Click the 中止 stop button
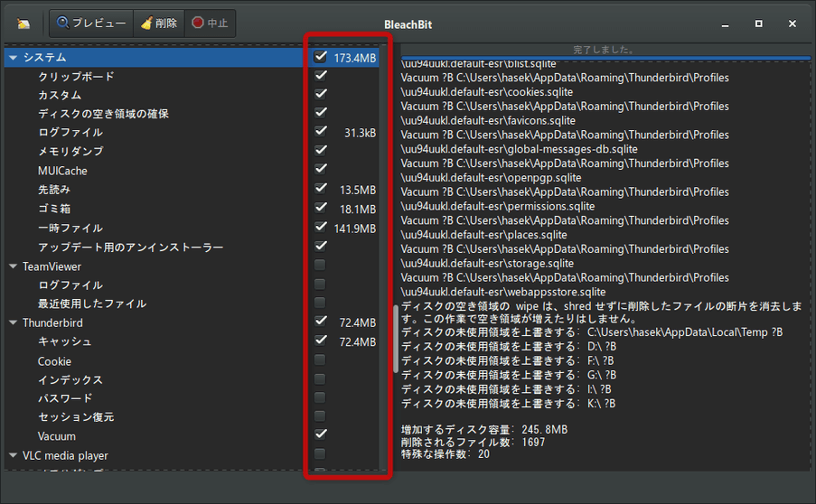 point(210,23)
